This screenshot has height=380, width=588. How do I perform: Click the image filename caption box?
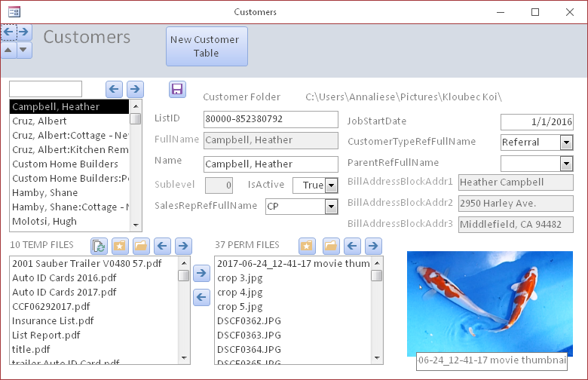tap(492, 361)
